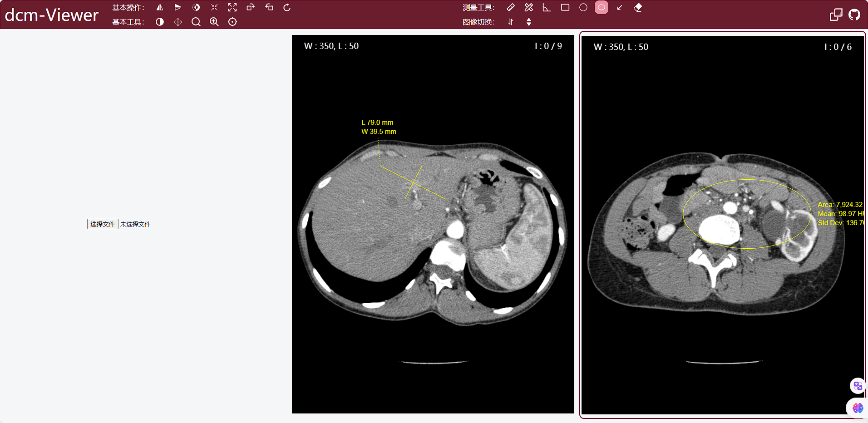Click left viewport I : 0 / 9 index text
Screen dimensions: 868x423
pyautogui.click(x=548, y=46)
